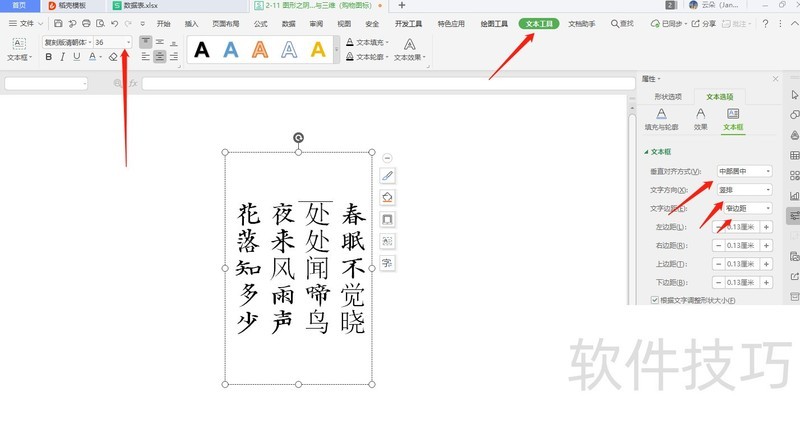Screen dimensions: 800x424
Task: Open the 文件 menu
Action: point(26,23)
